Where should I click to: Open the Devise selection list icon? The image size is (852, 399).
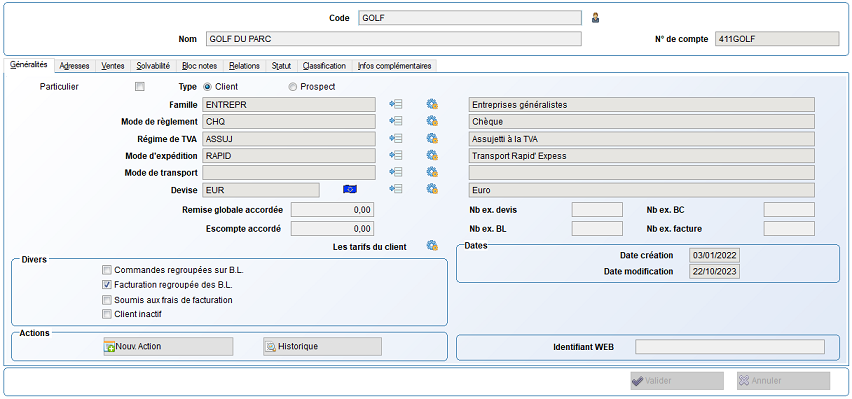tap(396, 189)
